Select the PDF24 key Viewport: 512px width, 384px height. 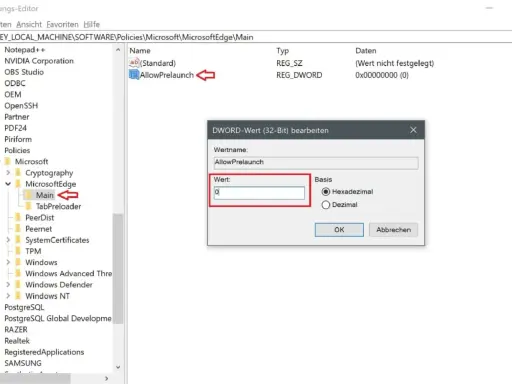(x=15, y=128)
